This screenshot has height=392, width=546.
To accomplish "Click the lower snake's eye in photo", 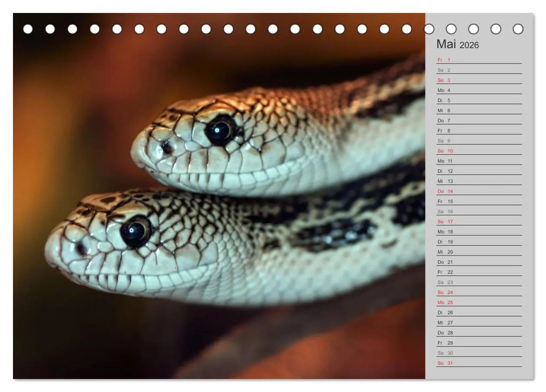I will click(x=136, y=231).
